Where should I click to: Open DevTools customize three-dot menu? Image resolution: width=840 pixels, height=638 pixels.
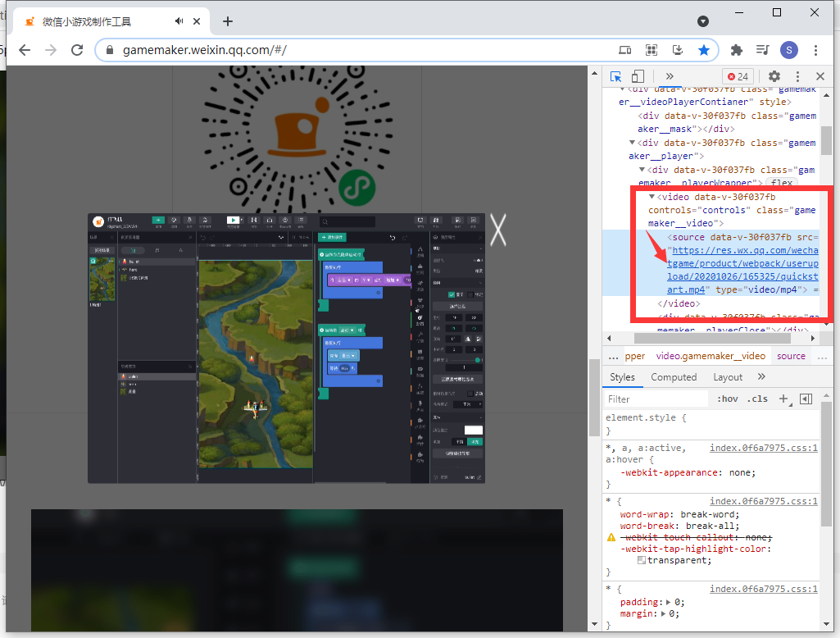click(x=797, y=76)
